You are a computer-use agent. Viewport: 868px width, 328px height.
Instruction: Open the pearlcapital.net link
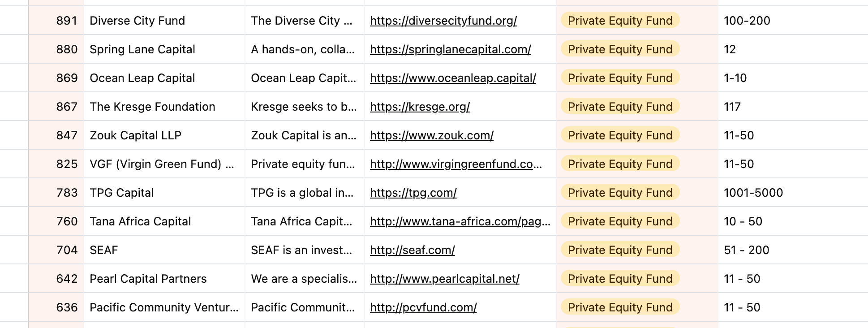[444, 279]
